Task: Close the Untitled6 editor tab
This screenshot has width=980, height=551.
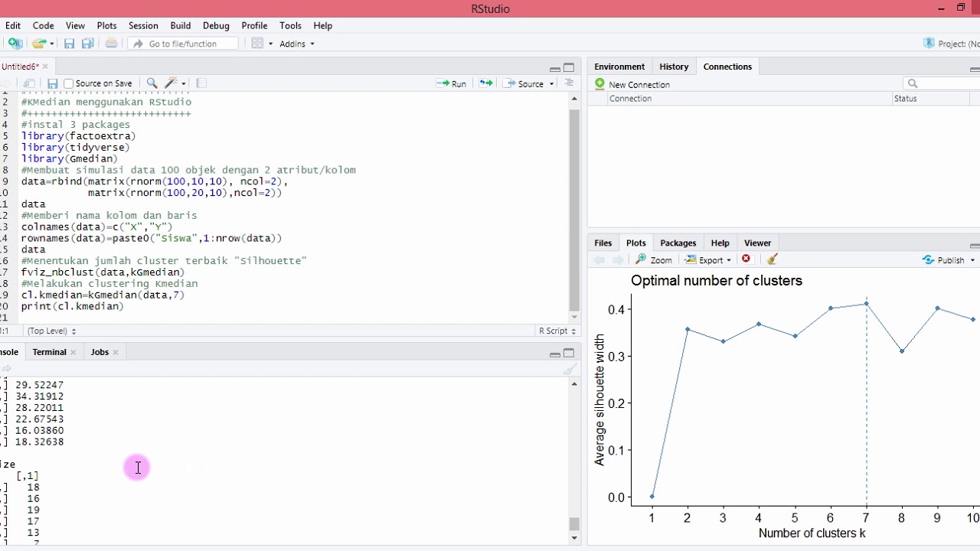Action: (x=45, y=67)
